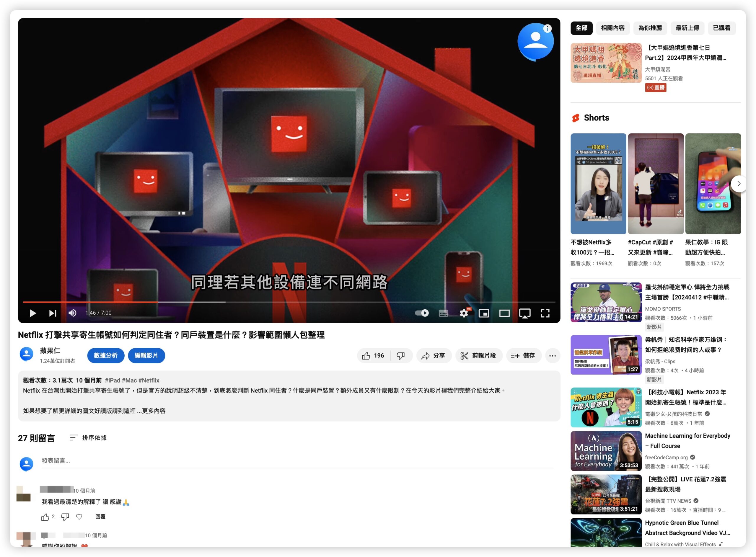Reply to first comment via 回覆
This screenshot has width=756, height=557.
click(x=100, y=517)
